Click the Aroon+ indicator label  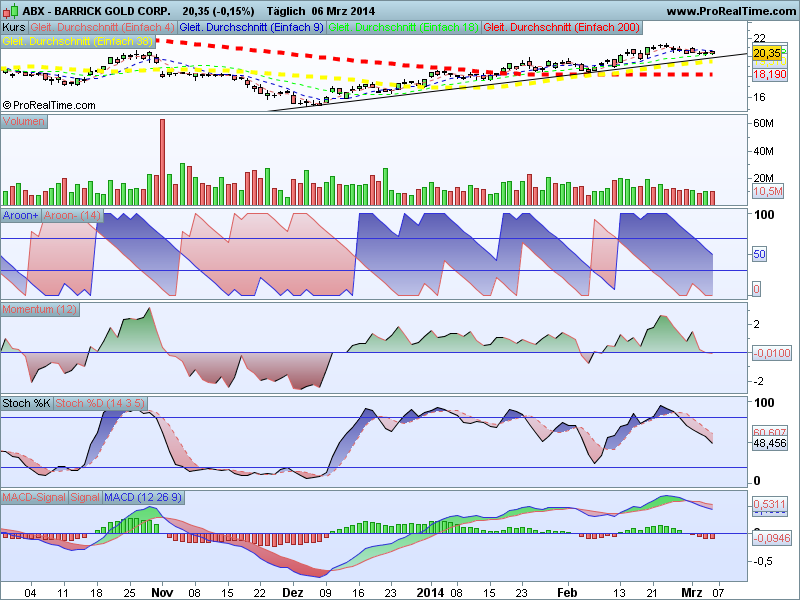click(20, 215)
